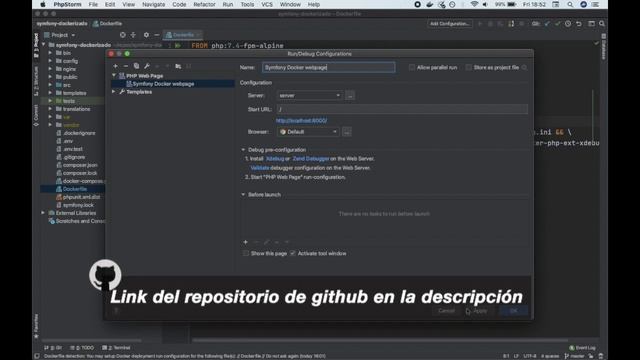
Task: Click the master branch indicator in the status bar
Action: (573, 356)
